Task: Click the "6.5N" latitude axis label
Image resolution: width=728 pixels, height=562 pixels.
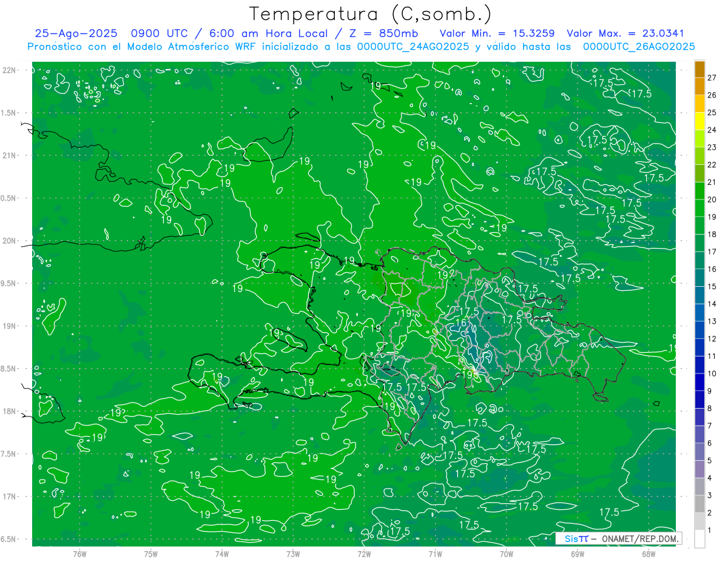Action: pyautogui.click(x=8, y=540)
